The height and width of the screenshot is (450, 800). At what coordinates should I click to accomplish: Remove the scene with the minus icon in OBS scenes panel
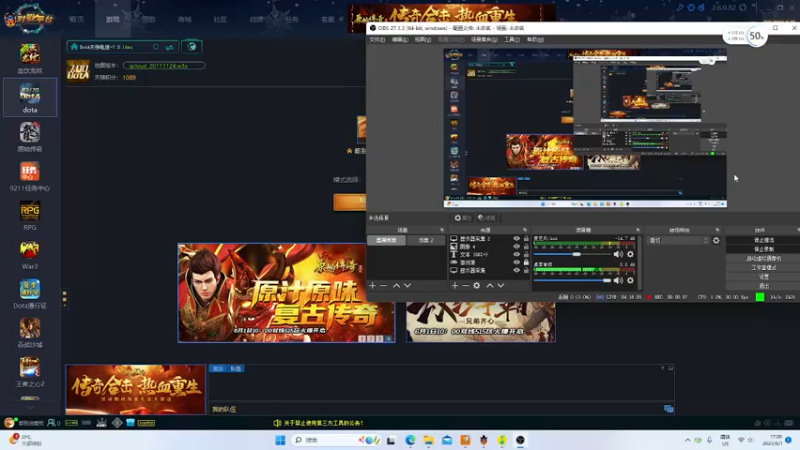384,286
